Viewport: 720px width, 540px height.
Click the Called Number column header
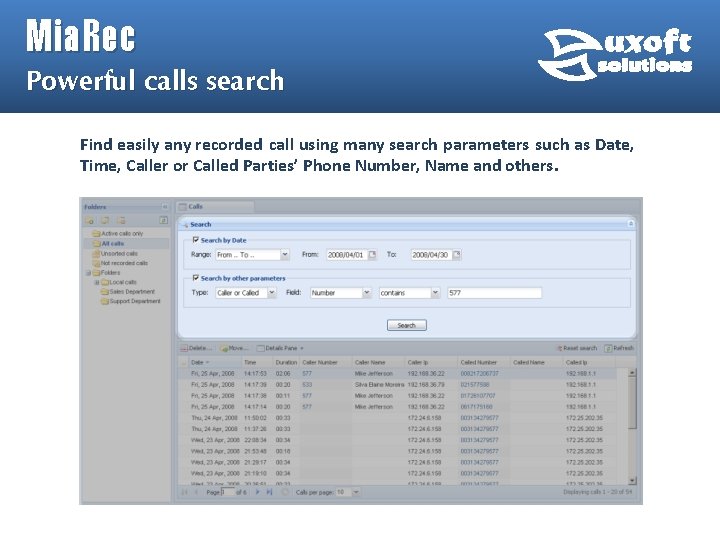[x=484, y=362]
